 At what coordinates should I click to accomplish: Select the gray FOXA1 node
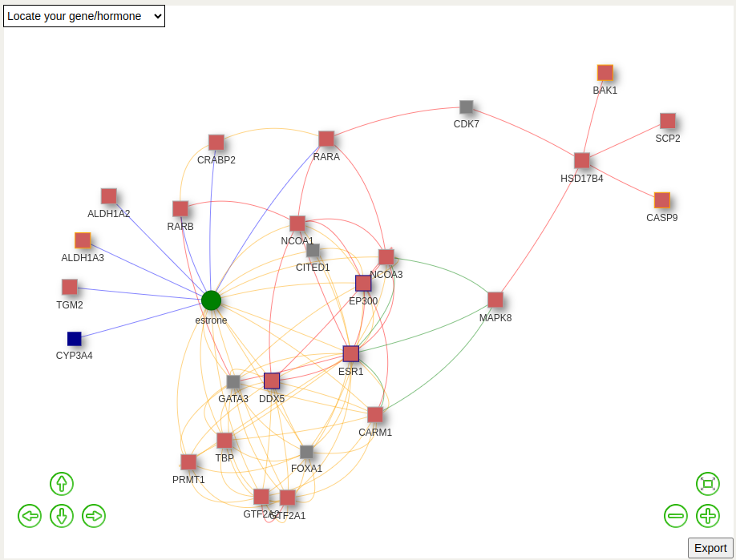point(307,452)
